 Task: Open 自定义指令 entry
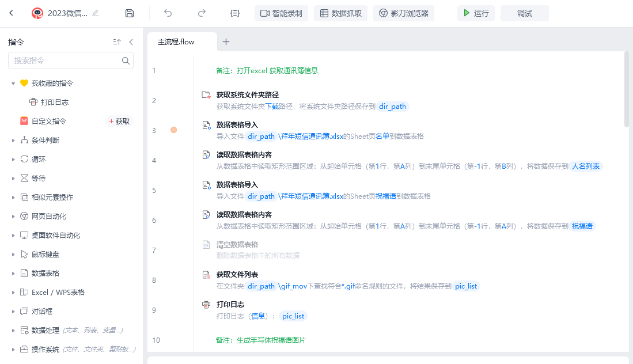click(x=49, y=121)
